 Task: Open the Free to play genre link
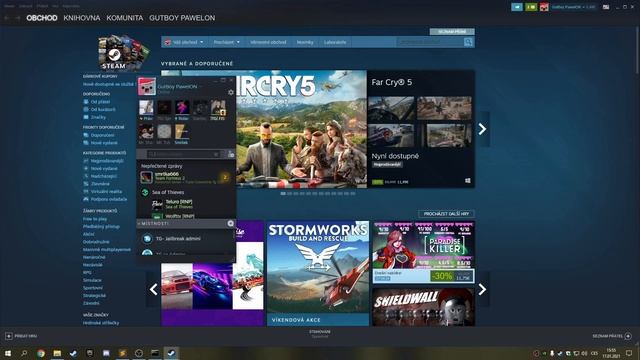95,219
